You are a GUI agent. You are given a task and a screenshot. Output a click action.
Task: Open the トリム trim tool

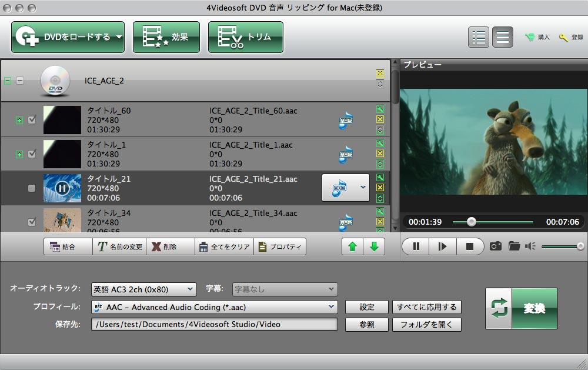click(x=246, y=37)
